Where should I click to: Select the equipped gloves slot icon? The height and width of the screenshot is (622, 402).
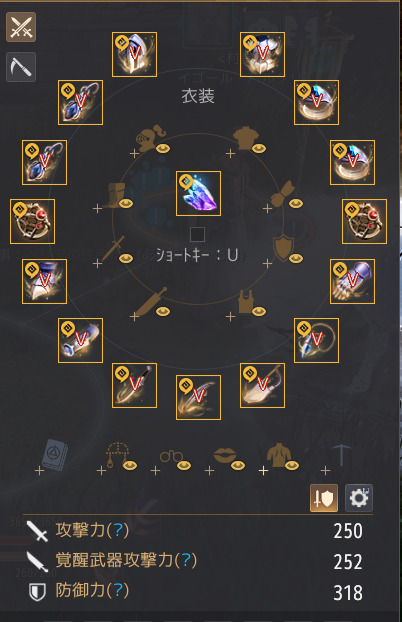pos(352,282)
